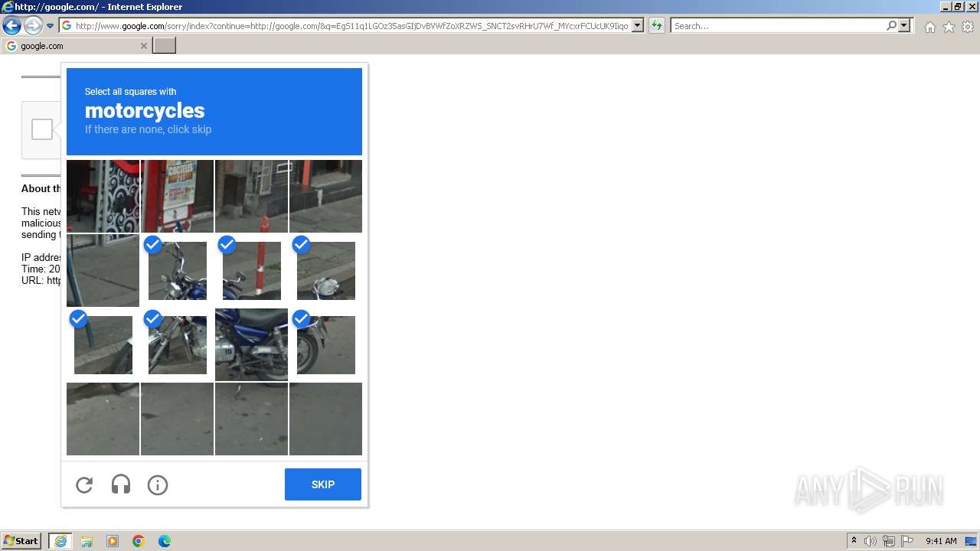Select unselected blue fuel tank tile

point(251,344)
